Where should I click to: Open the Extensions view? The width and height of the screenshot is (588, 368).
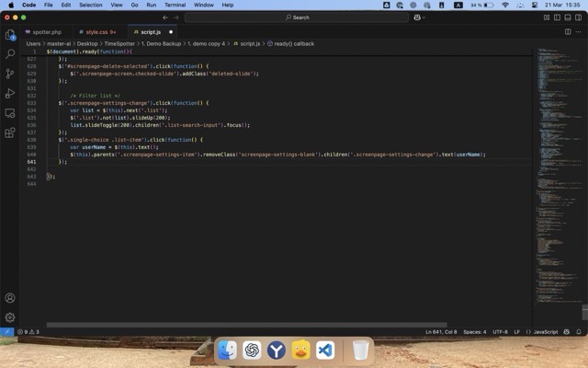(x=10, y=132)
